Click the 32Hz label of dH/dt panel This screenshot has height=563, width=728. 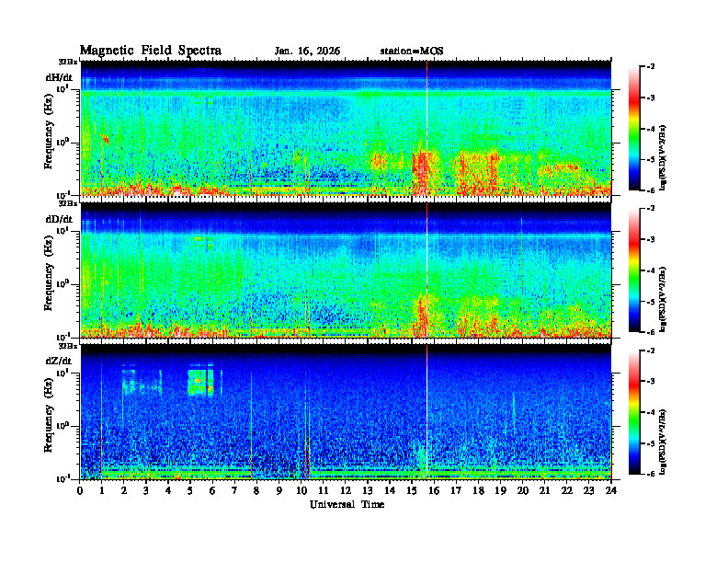coord(68,62)
